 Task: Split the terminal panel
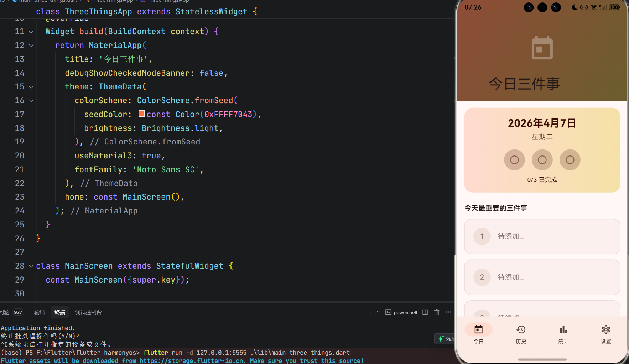pyautogui.click(x=425, y=312)
